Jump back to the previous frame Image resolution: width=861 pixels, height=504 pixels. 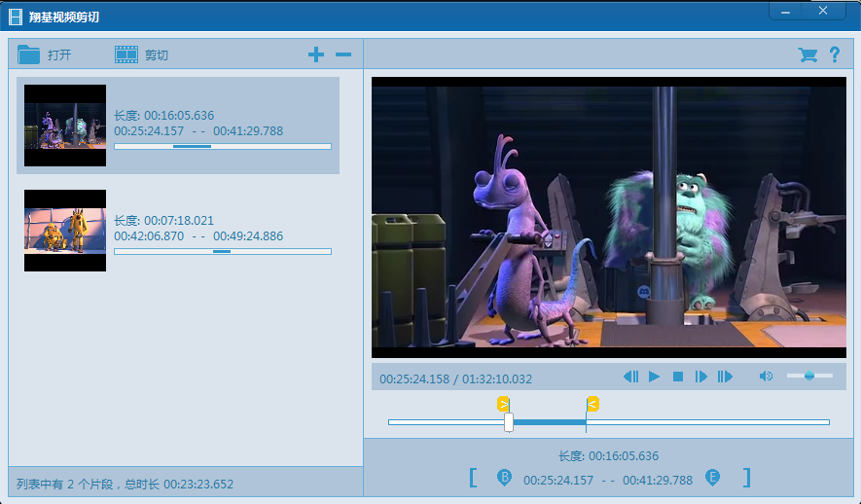point(630,378)
